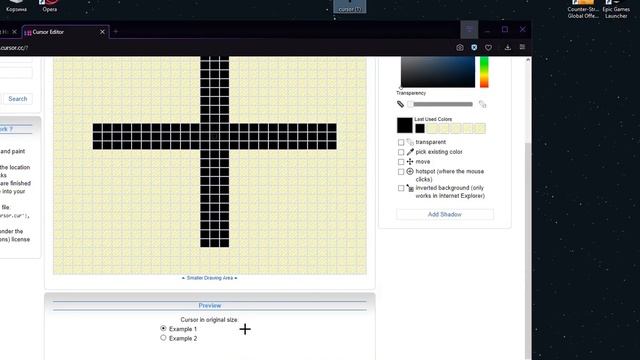Image resolution: width=640 pixels, height=360 pixels.
Task: Open Opera snapshot camera icon
Action: tap(460, 47)
